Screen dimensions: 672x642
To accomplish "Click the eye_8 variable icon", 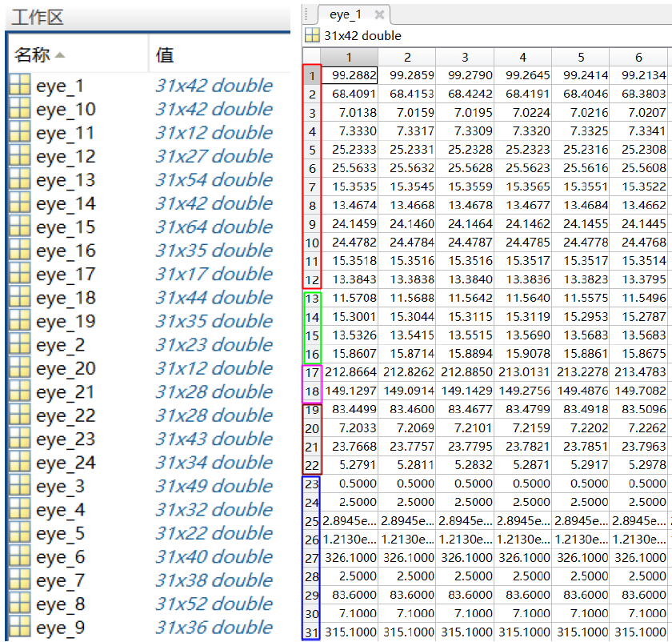I will pos(20,603).
